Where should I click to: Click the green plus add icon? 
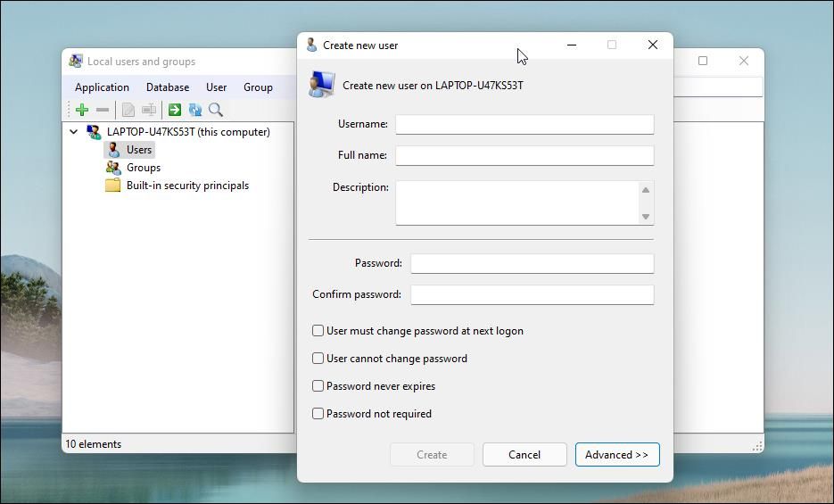point(82,110)
